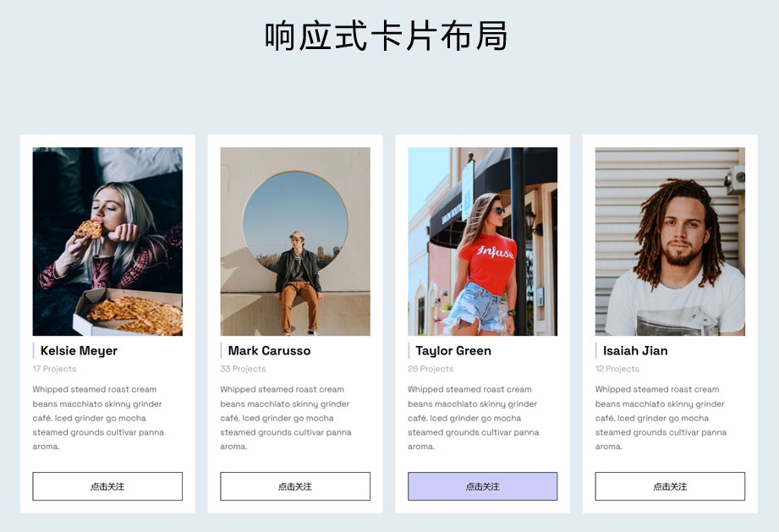The height and width of the screenshot is (532, 779).
Task: Click the highlighted 点击关注 button under Taylor Green
Action: tap(482, 486)
